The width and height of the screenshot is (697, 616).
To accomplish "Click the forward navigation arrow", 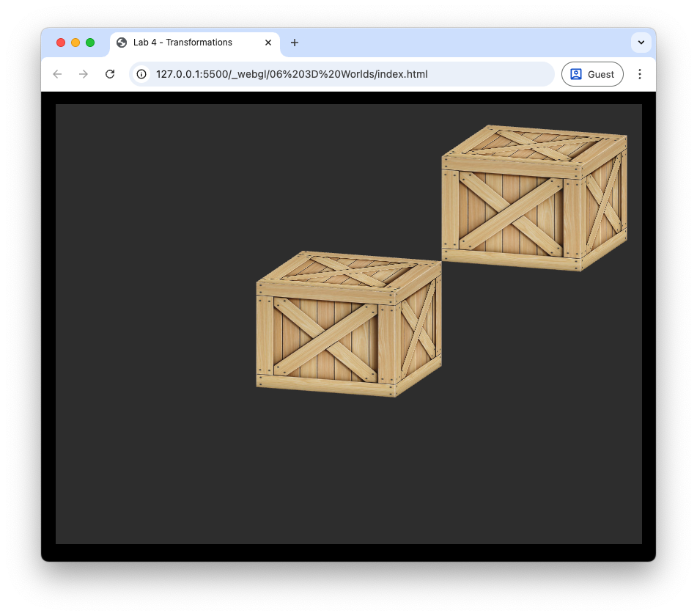I will click(84, 74).
